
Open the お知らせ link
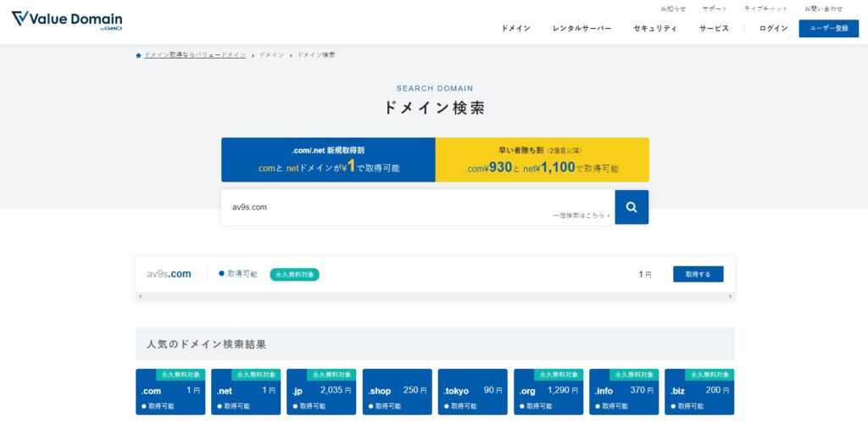[673, 8]
